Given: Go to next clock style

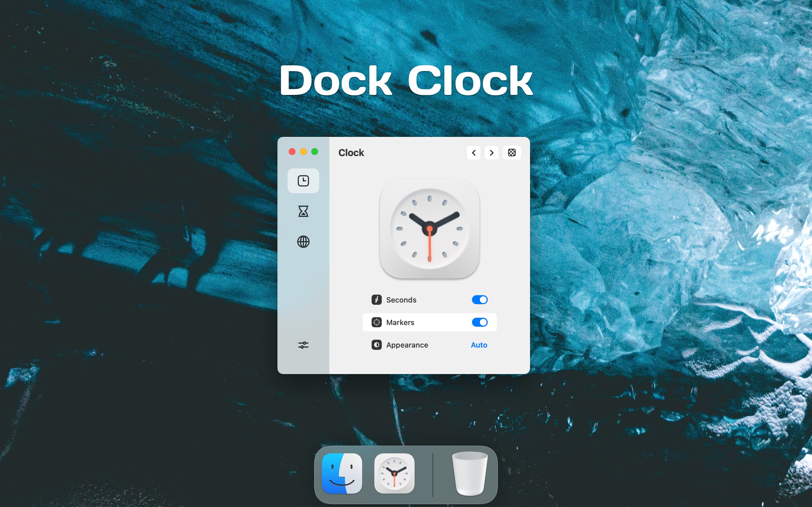Looking at the screenshot, I should (x=491, y=153).
